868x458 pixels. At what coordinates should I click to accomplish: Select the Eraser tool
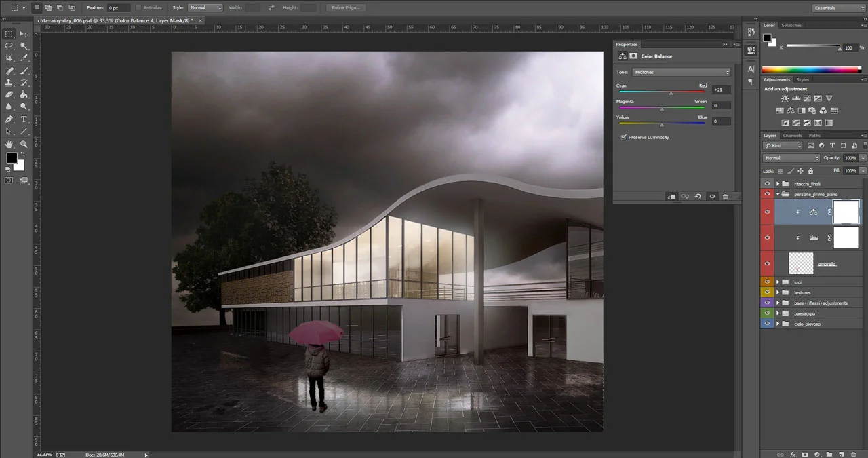point(9,95)
